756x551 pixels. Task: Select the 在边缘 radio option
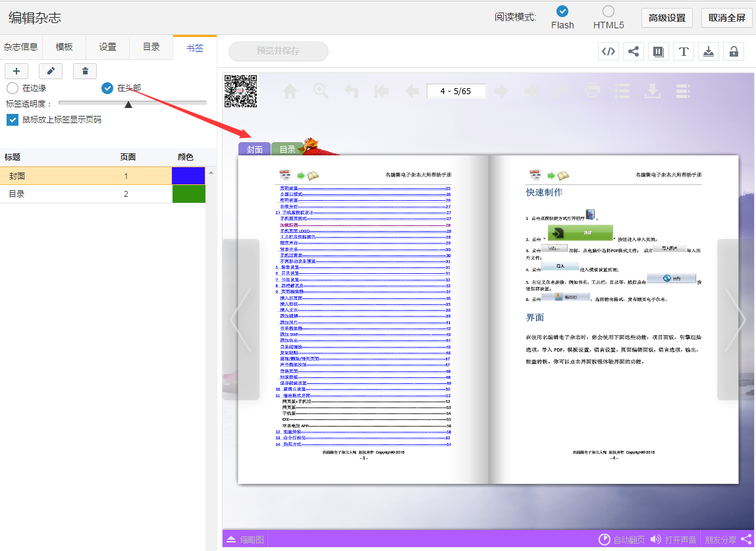pyautogui.click(x=13, y=88)
